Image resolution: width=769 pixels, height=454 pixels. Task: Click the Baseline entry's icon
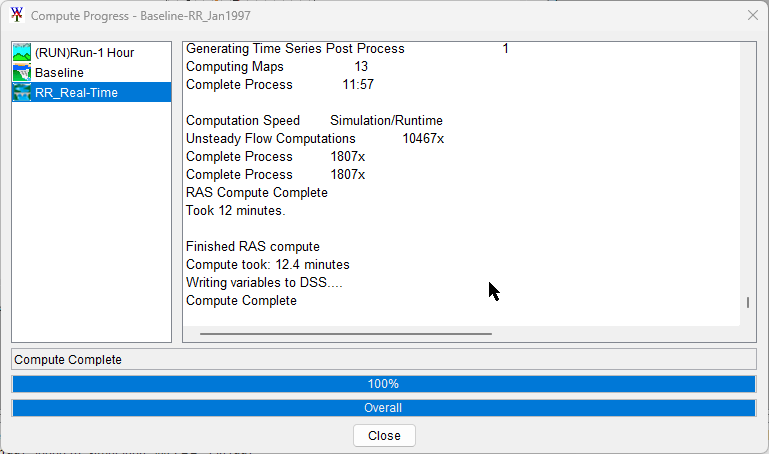coord(22,72)
